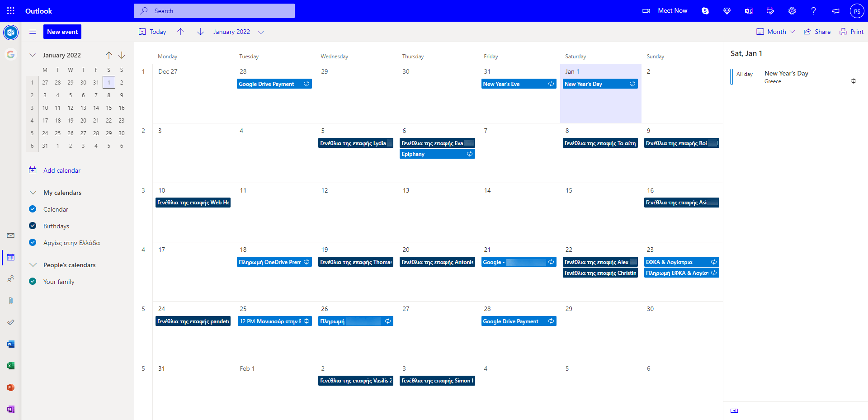
Task: Uncheck the Birthdays calendar
Action: click(x=33, y=226)
